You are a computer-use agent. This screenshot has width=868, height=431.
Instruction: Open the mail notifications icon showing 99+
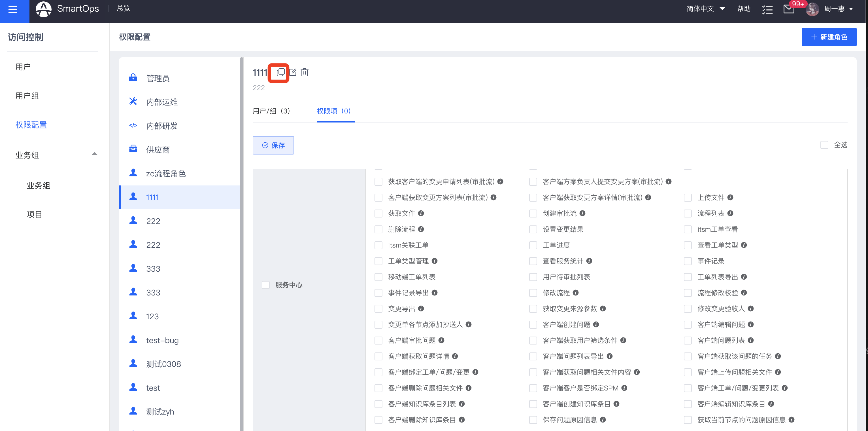788,9
